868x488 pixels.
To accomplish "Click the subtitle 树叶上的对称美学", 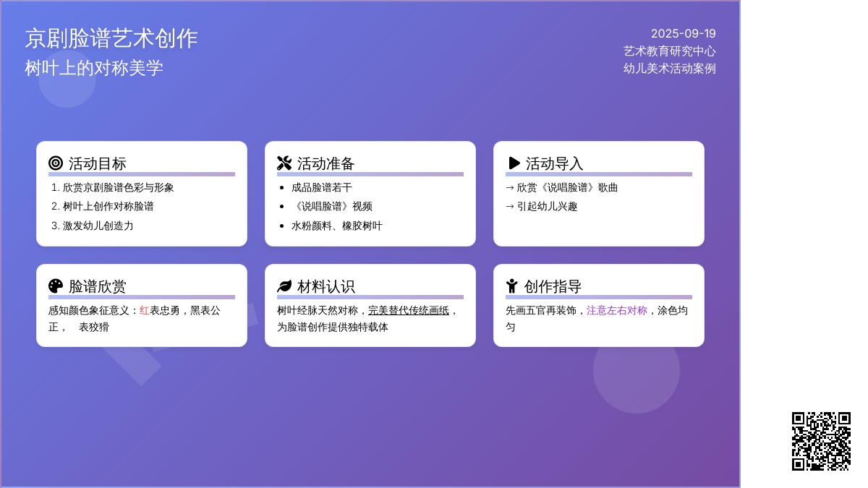I will click(x=94, y=68).
